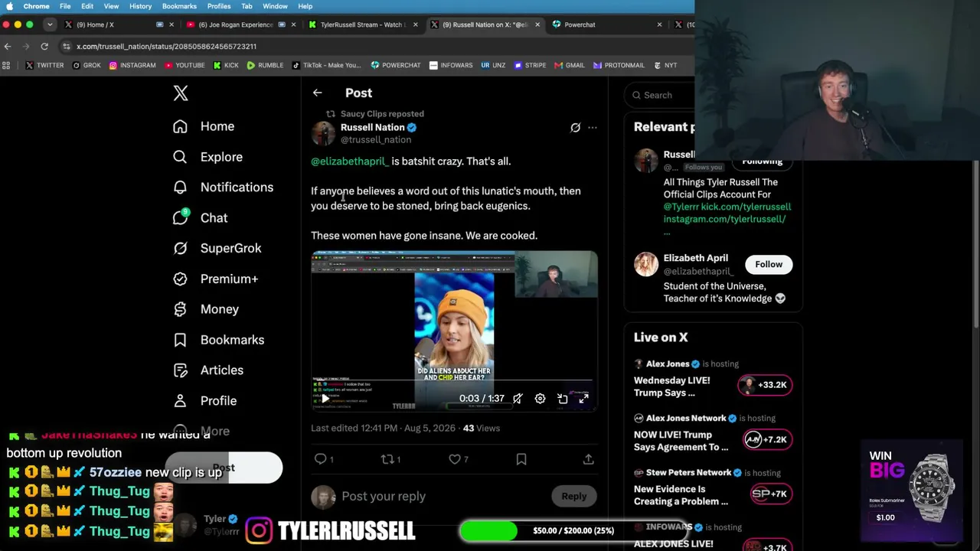980x551 pixels.
Task: Open Grok explain icon on the post
Action: (x=575, y=128)
